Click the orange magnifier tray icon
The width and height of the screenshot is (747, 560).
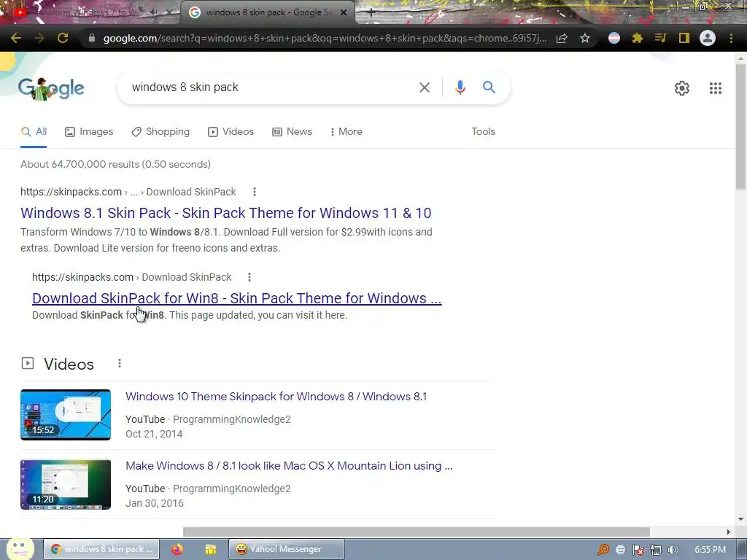tap(603, 550)
